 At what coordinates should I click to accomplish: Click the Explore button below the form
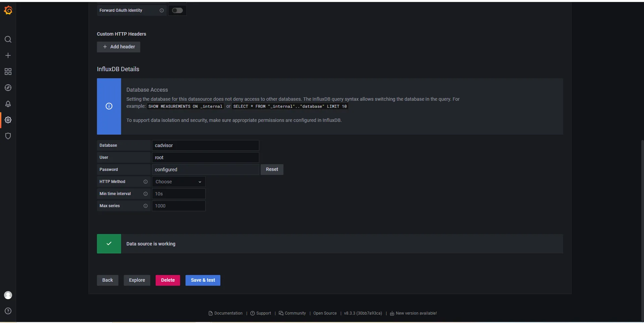pos(137,280)
